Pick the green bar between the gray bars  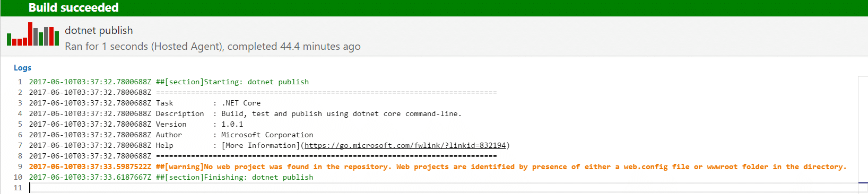pos(41,39)
